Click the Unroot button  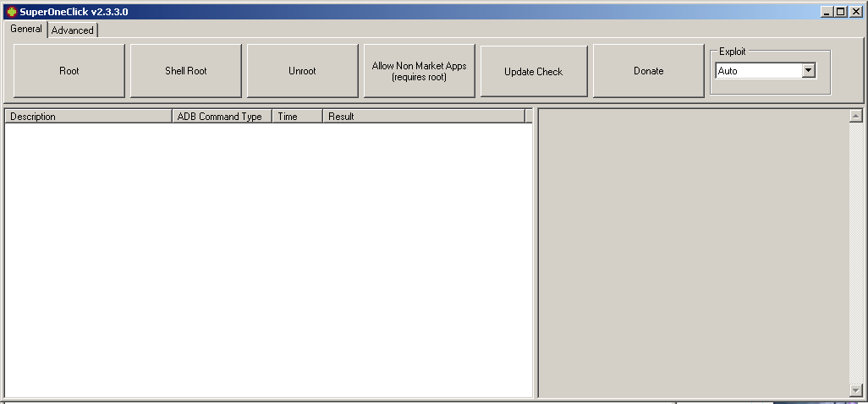[302, 71]
